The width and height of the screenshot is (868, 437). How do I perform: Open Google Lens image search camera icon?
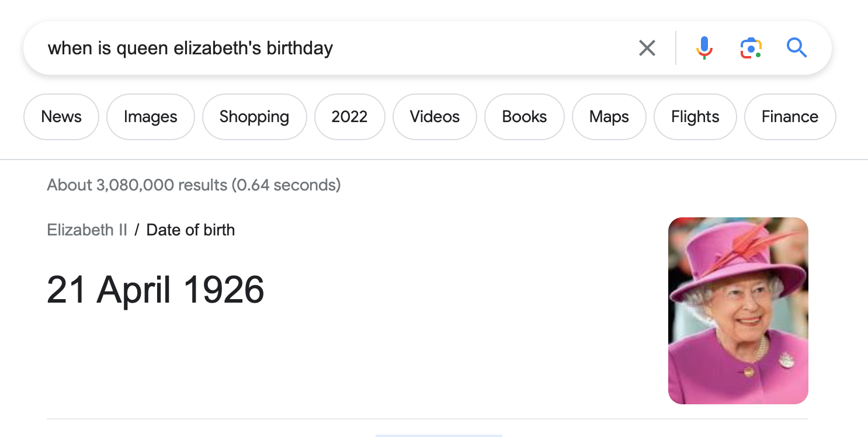751,48
